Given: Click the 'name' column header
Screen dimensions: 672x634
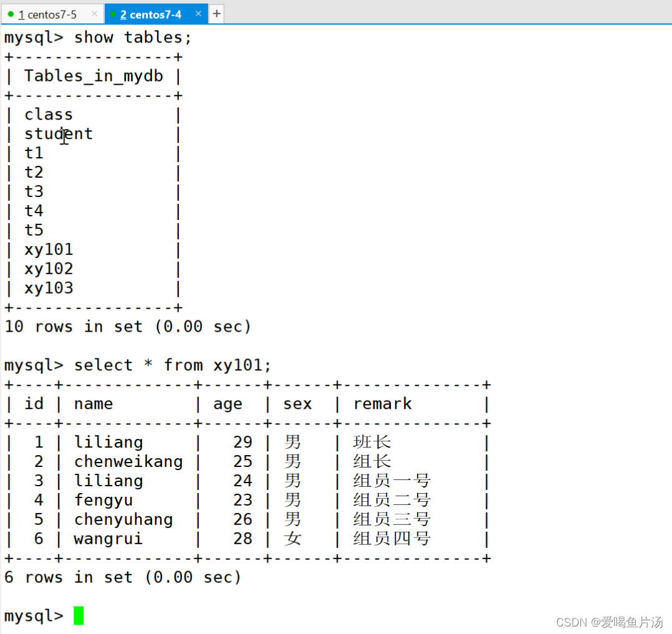Looking at the screenshot, I should point(94,404).
